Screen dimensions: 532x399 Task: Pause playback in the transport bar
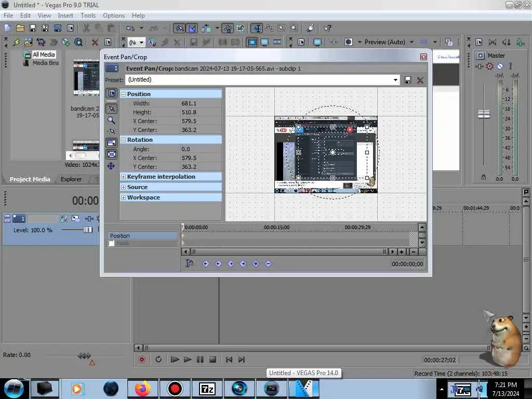[x=200, y=360]
